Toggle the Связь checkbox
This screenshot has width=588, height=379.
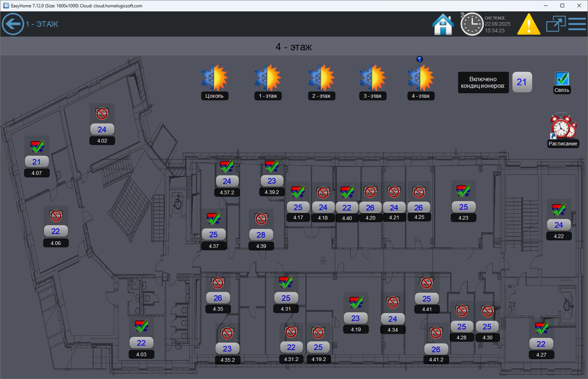point(562,79)
